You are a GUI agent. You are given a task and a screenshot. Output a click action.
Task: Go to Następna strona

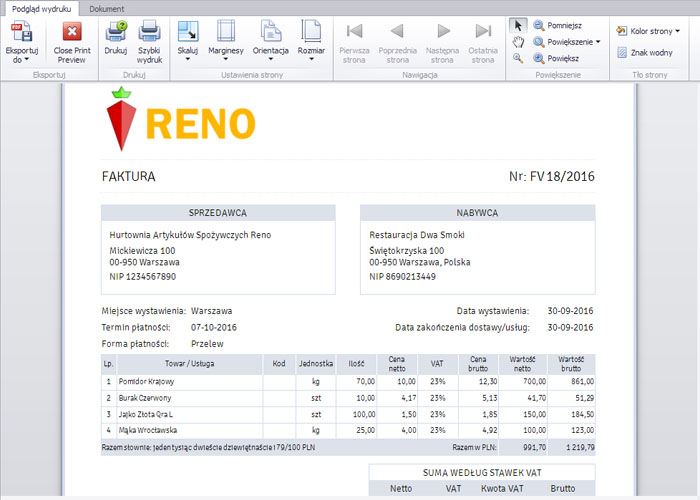pos(444,42)
